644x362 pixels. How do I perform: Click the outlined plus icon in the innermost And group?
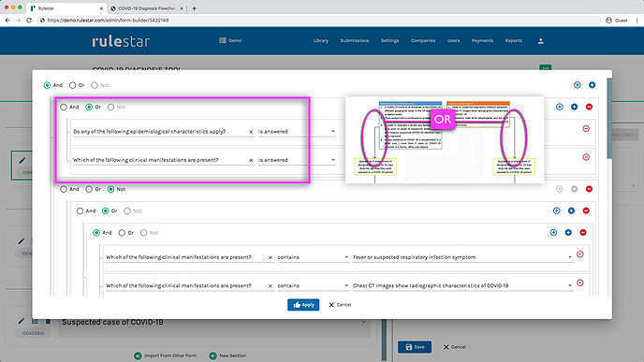coord(553,232)
